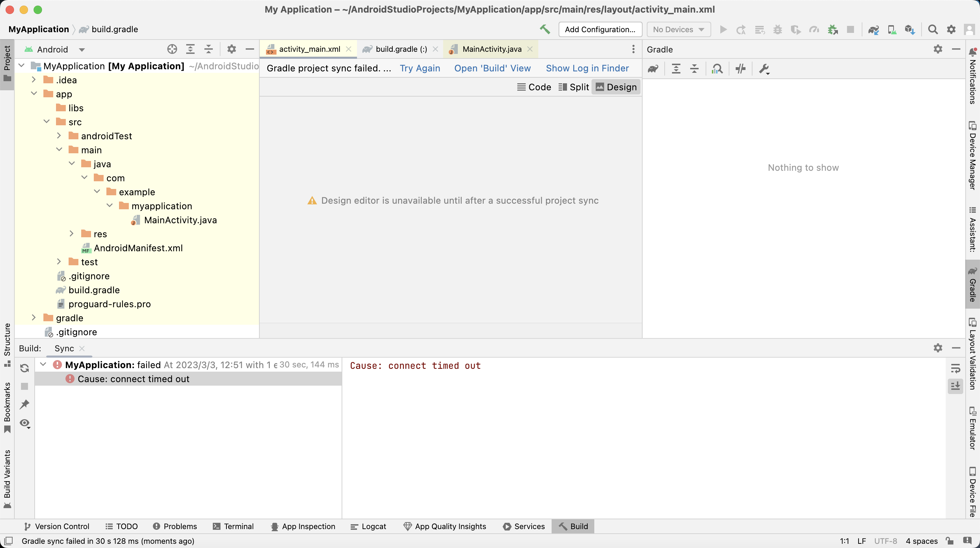Click the Make Project hammer icon
This screenshot has width=980, height=548.
(x=545, y=29)
